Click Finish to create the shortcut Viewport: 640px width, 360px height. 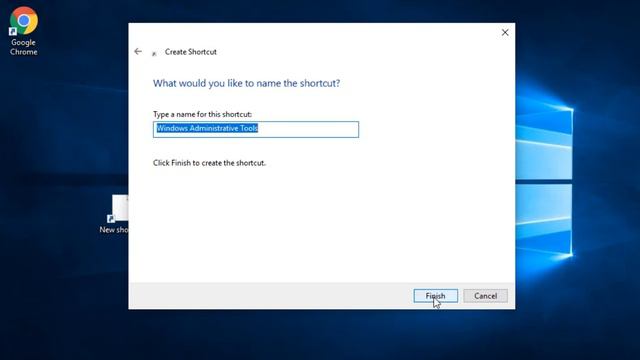(x=436, y=296)
